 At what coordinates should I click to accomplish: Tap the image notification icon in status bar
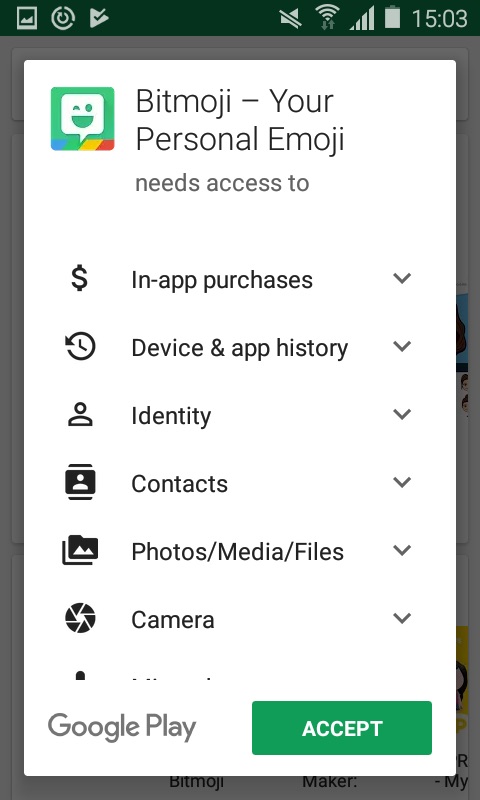tap(27, 18)
